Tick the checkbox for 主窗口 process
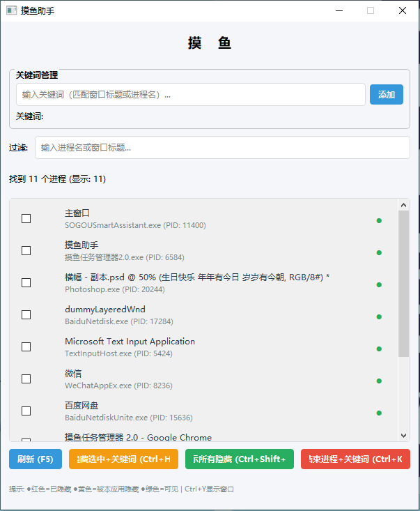The width and height of the screenshot is (420, 511). (x=26, y=218)
